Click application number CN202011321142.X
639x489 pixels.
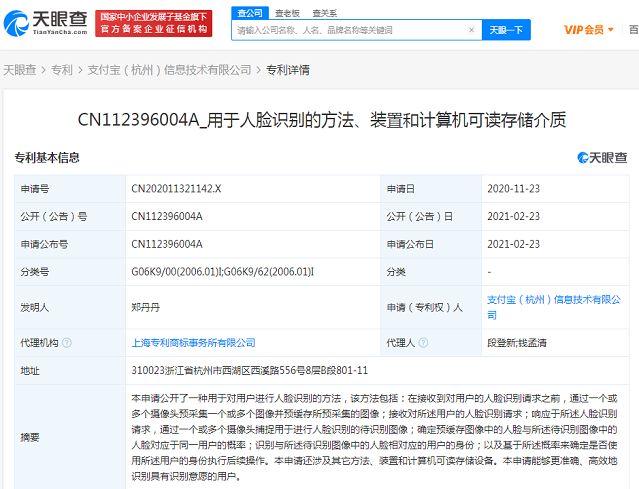click(x=176, y=189)
